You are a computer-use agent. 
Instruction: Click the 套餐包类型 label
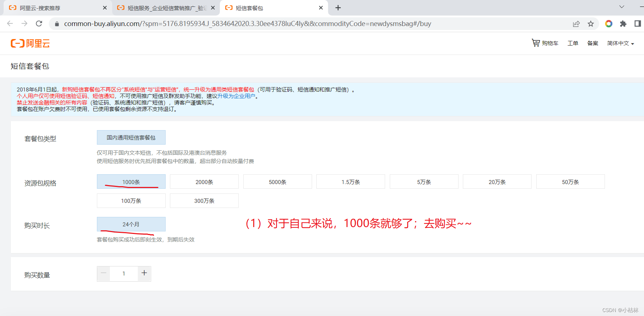40,139
